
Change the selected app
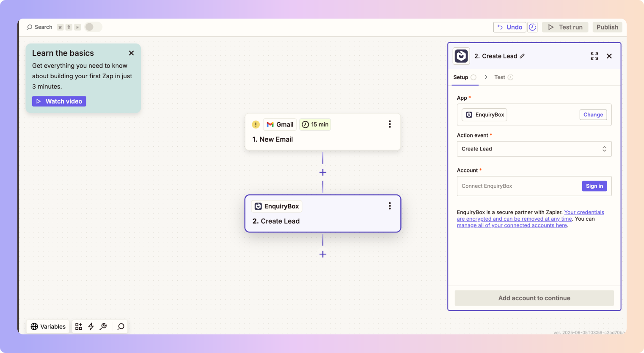pyautogui.click(x=593, y=115)
